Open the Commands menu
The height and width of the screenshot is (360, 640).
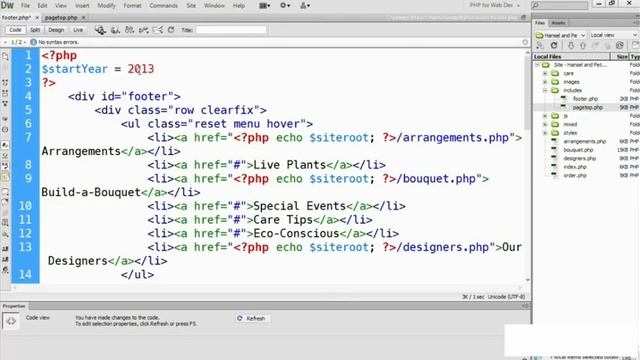[163, 6]
